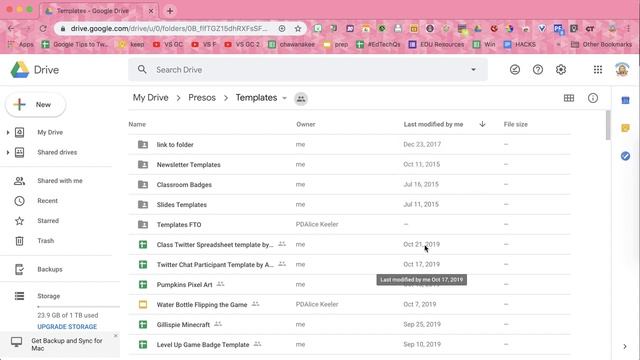Click the storage usage progress bar
This screenshot has height=360, width=640.
pos(78,307)
